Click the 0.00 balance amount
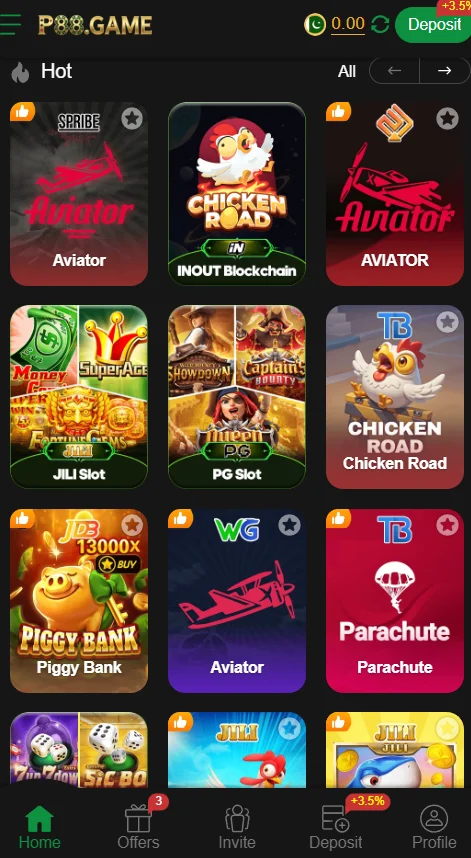This screenshot has height=858, width=471. pos(348,24)
